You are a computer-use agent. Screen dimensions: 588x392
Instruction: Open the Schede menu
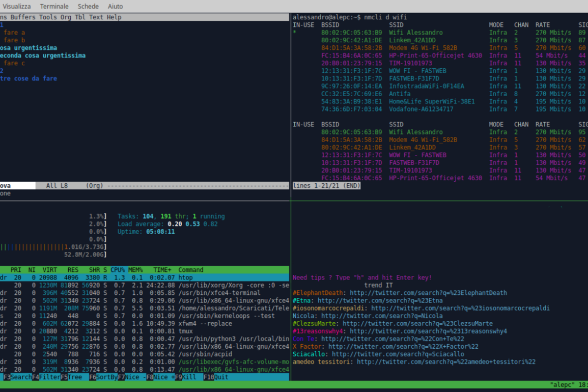point(88,7)
